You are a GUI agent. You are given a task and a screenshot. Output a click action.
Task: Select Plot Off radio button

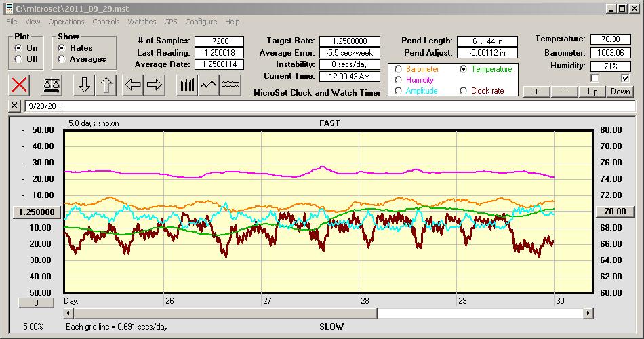pos(18,59)
